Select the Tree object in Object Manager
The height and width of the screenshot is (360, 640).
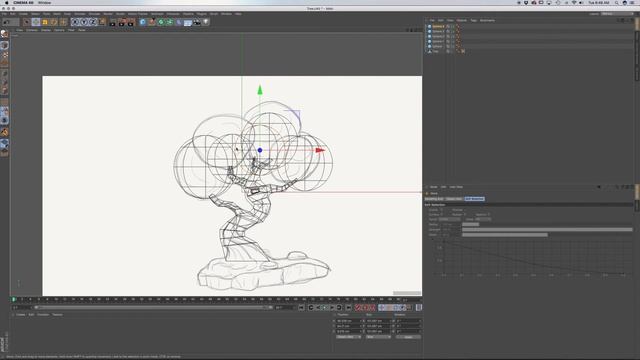pos(436,51)
